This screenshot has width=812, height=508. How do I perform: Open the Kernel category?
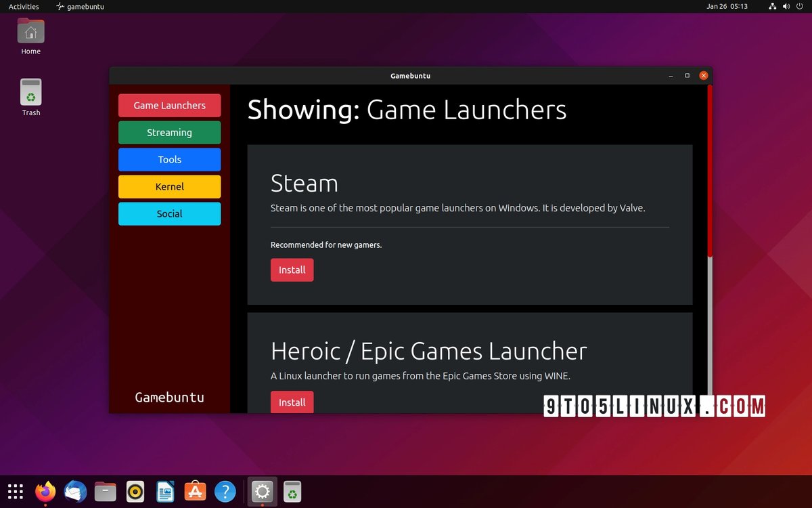pyautogui.click(x=169, y=186)
